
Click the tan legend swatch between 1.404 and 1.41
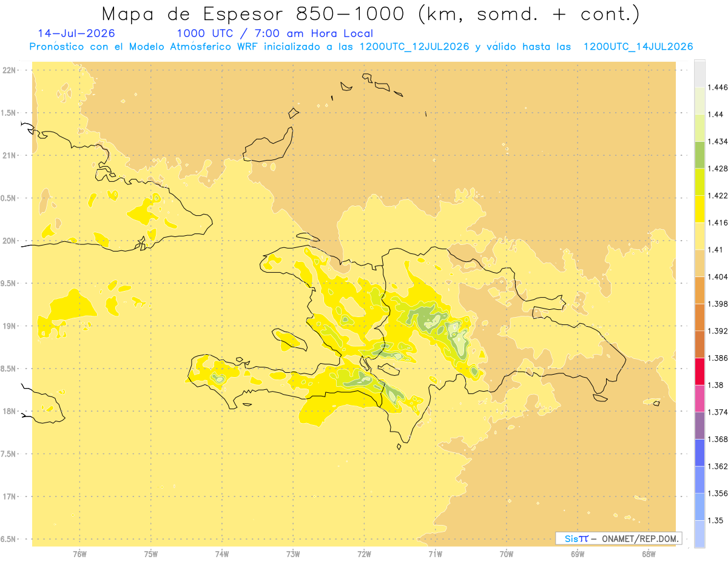click(699, 263)
